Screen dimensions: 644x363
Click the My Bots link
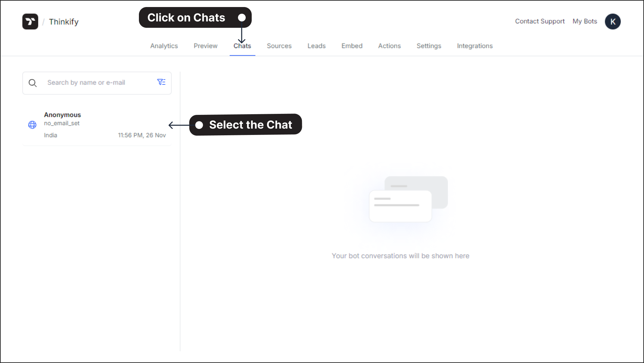[x=584, y=21]
